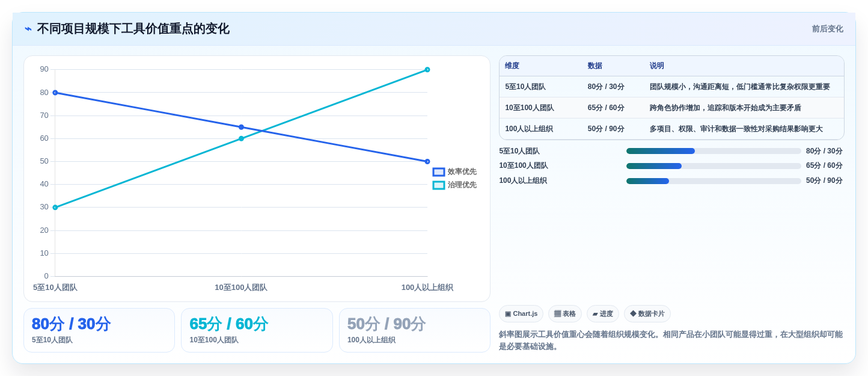Viewport: 868px width, 376px height.
Task: Select the cyan data point at 90
Action: click(427, 70)
